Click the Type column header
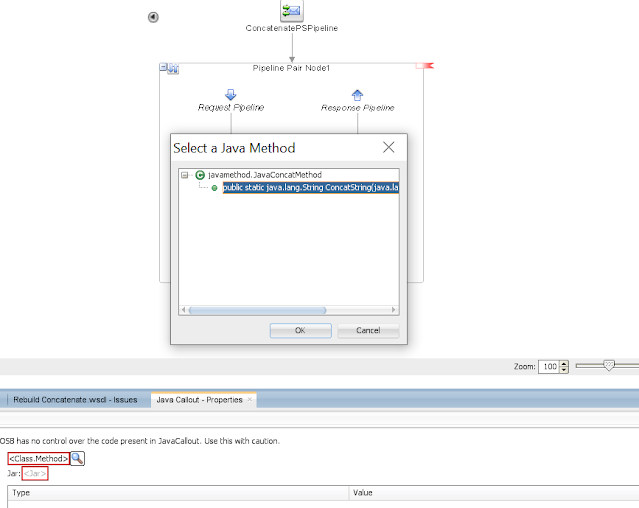Screen dimensions: 639x508 pos(178,493)
